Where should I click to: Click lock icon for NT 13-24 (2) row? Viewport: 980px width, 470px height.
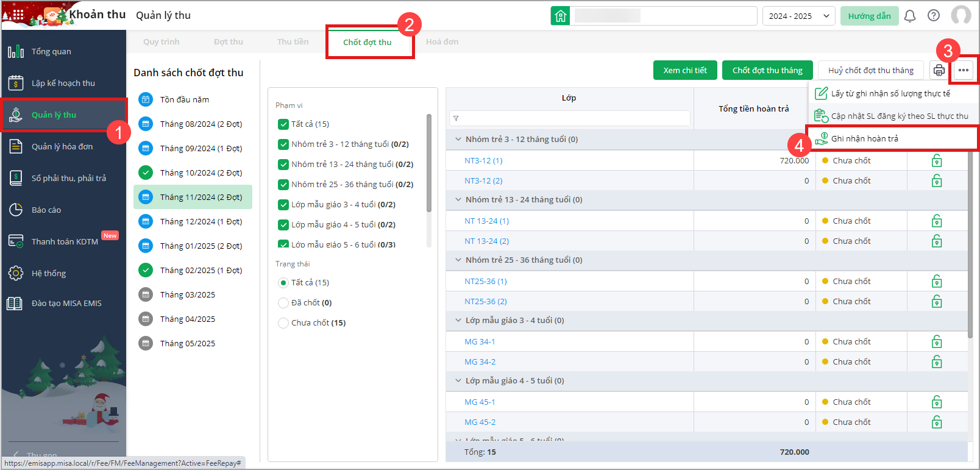tap(937, 241)
